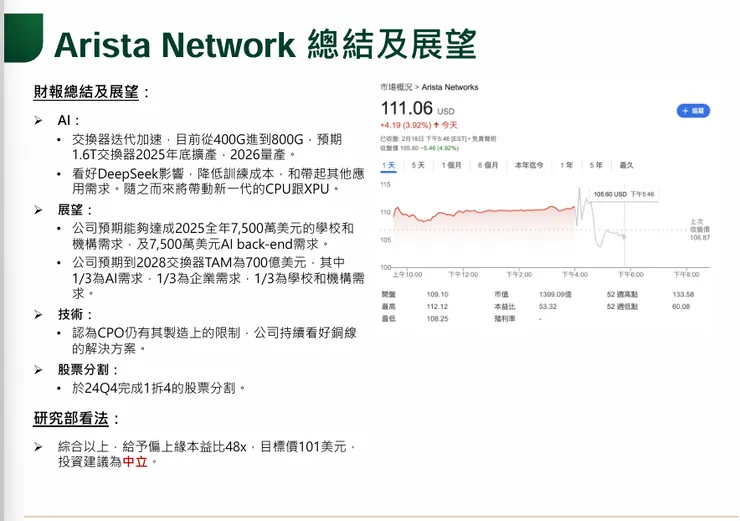Click the AI： section heading
The height and width of the screenshot is (521, 740).
click(69, 120)
